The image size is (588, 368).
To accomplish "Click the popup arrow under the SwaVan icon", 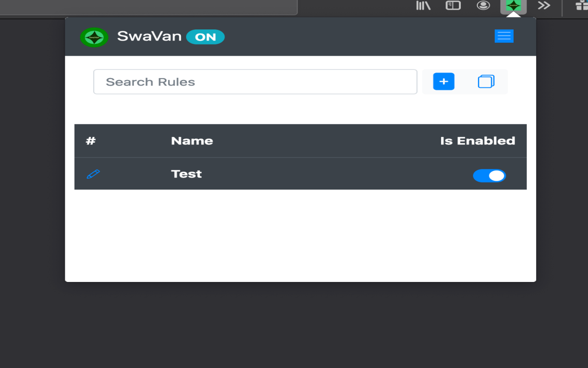I will click(x=513, y=15).
